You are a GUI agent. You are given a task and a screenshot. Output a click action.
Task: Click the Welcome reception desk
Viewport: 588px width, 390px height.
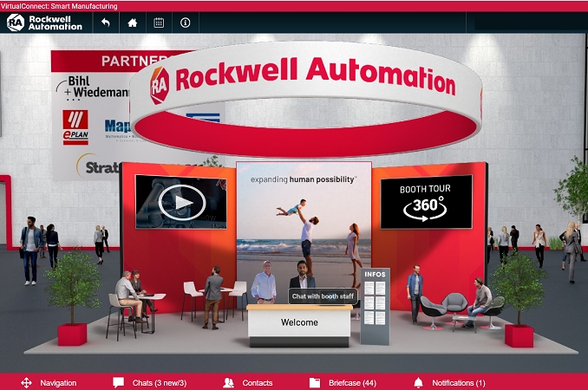(299, 323)
